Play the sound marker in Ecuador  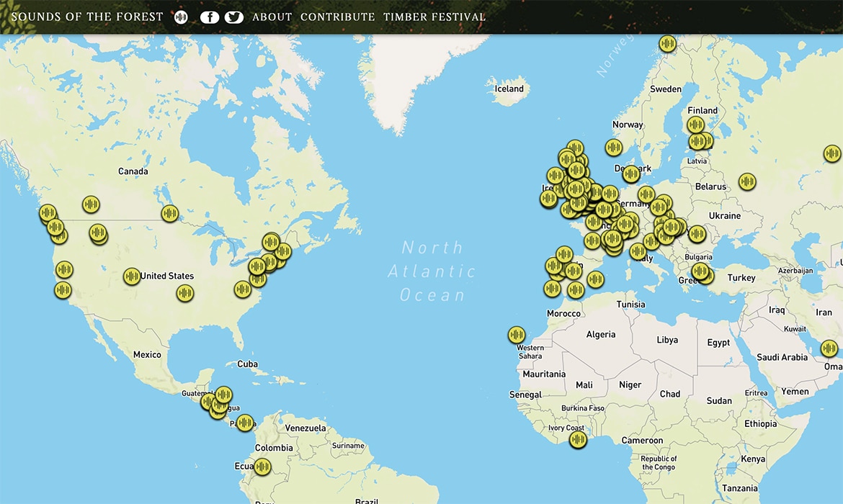(263, 467)
